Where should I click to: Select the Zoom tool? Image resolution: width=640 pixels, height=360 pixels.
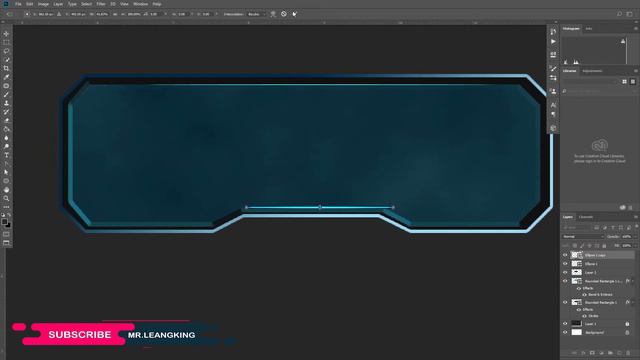coord(6,198)
